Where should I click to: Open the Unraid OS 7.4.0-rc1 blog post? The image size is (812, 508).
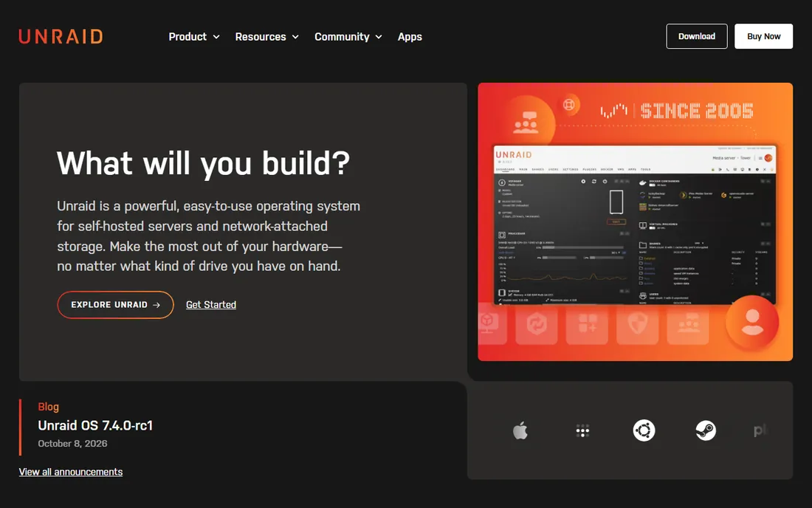pos(95,425)
